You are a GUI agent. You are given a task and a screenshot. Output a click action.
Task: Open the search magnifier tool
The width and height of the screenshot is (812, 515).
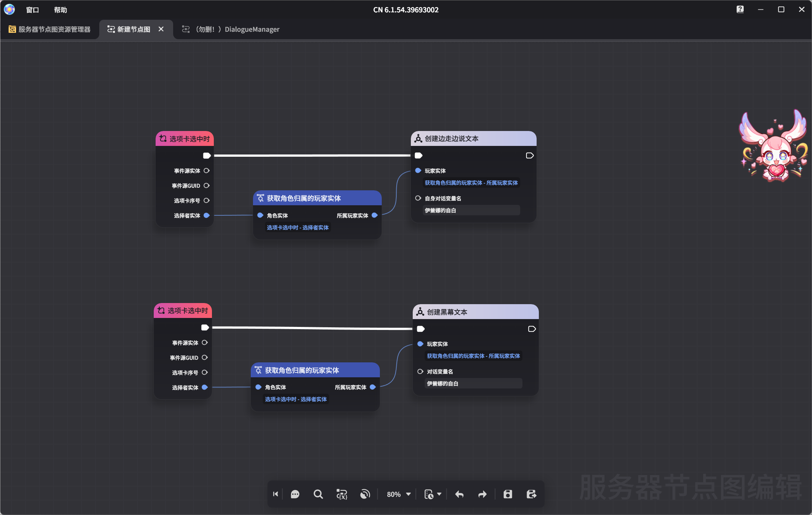[x=318, y=494]
